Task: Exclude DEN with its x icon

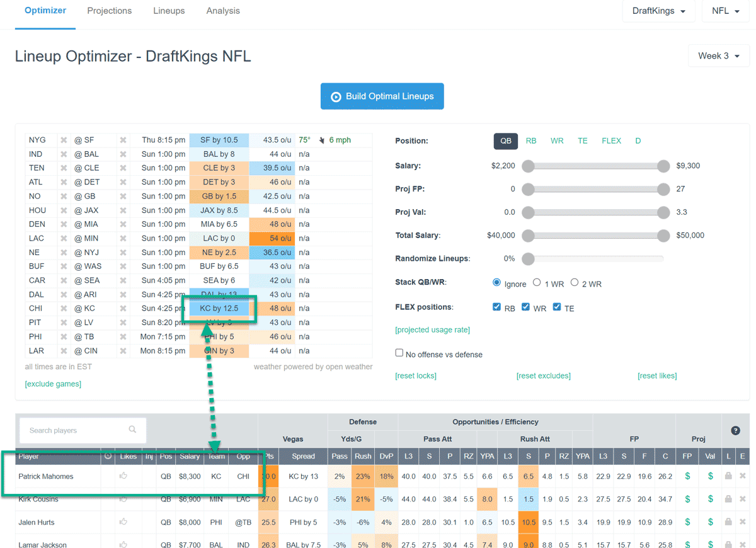Action: coord(64,224)
